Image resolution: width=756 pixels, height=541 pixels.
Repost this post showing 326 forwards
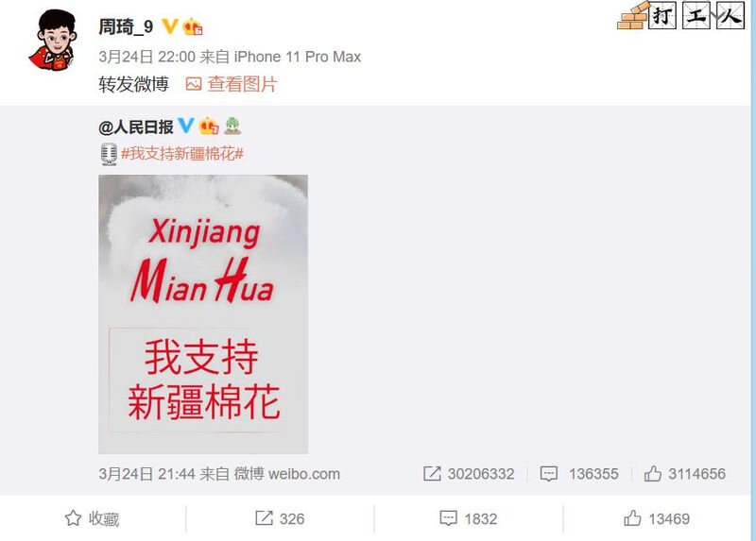tap(280, 519)
